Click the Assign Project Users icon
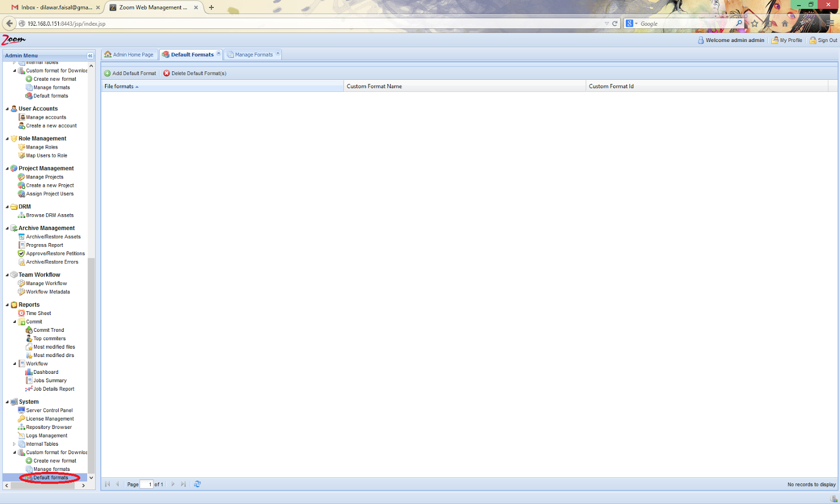Image resolution: width=840 pixels, height=504 pixels. click(22, 194)
